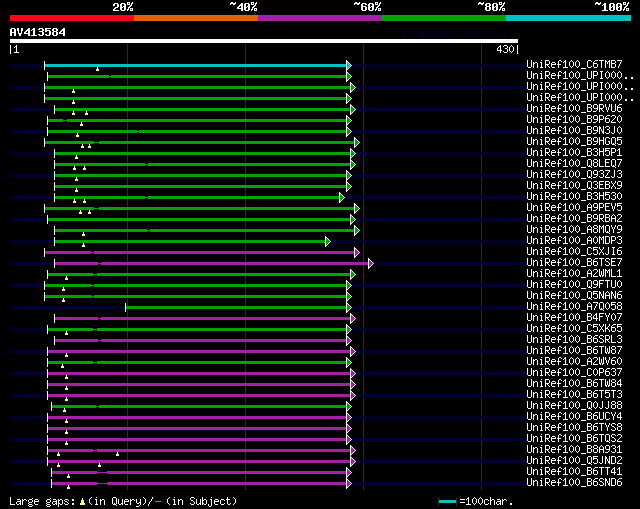Select the UniRef100_A7Q058 row label

tap(574, 307)
